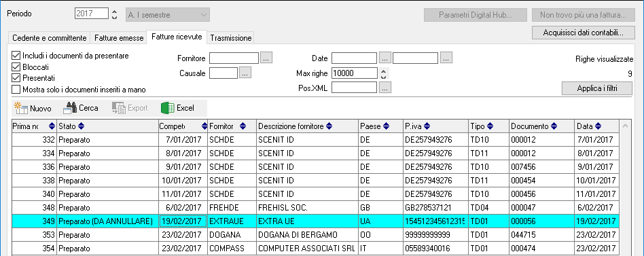The width and height of the screenshot is (644, 256).
Task: Click the Fornitore input field
Action: pyautogui.click(x=234, y=58)
